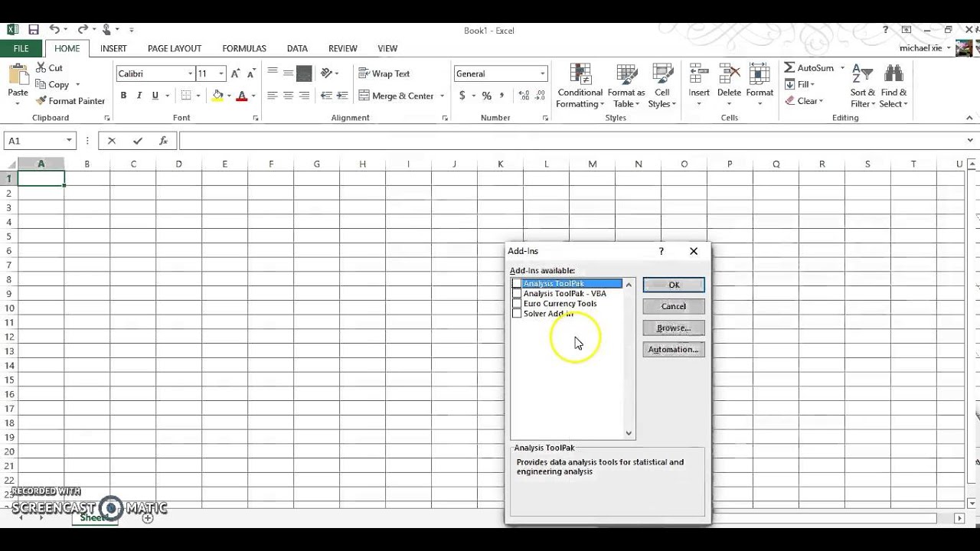Click the michael xie account name
Image resolution: width=980 pixels, height=551 pixels.
921,48
